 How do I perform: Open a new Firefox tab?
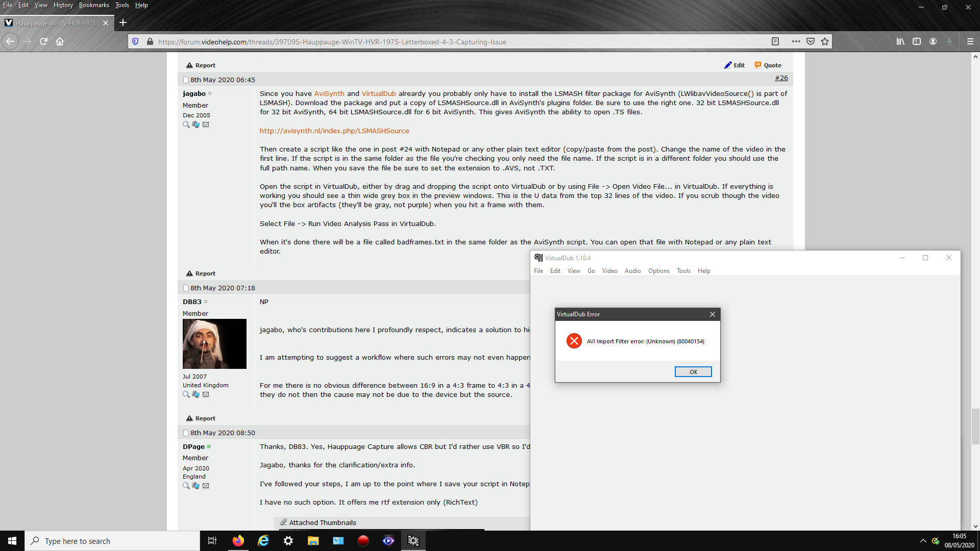[123, 22]
